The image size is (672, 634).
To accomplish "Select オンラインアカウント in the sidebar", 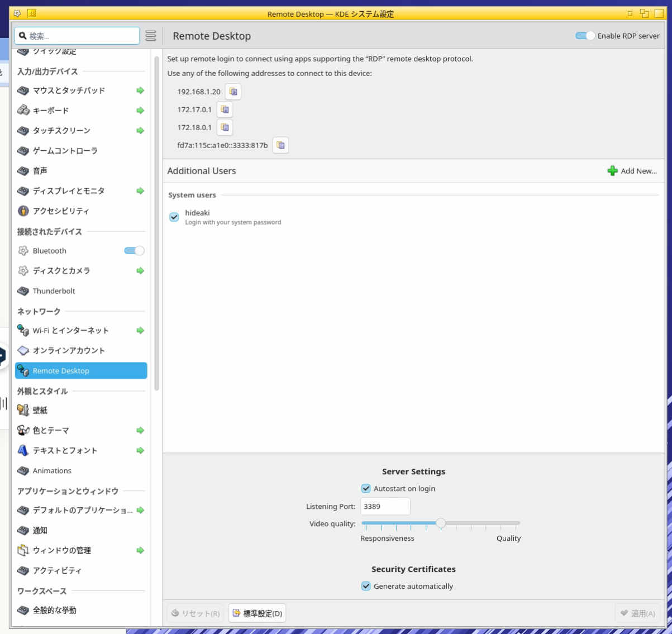I will click(68, 351).
